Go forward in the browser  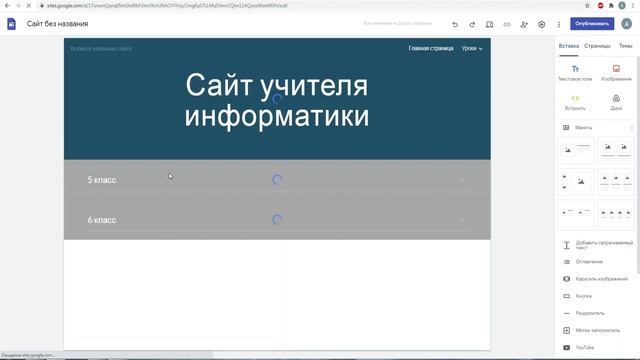click(18, 6)
